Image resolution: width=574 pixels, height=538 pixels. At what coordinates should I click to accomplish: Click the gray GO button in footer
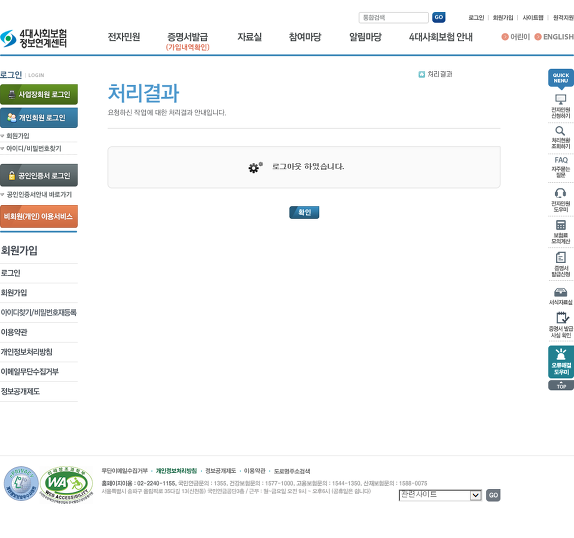tap(493, 495)
